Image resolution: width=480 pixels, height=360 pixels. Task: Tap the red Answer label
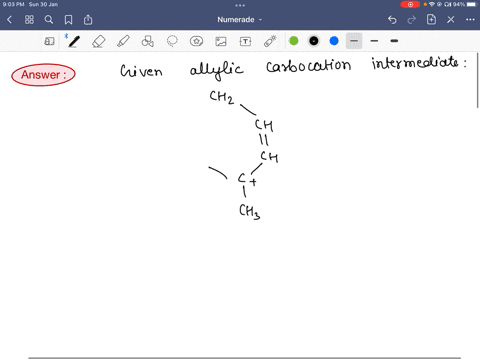[43, 75]
